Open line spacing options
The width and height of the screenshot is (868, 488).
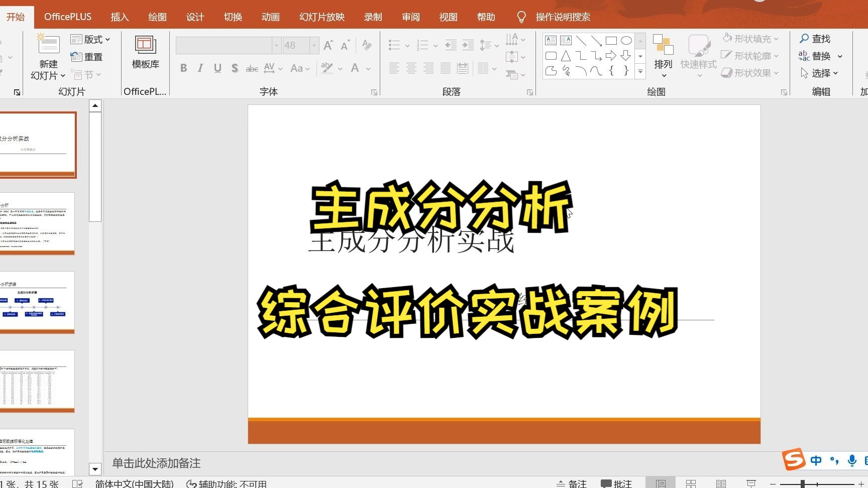[x=489, y=45]
